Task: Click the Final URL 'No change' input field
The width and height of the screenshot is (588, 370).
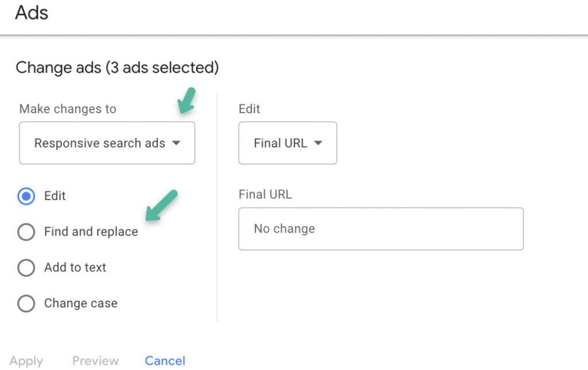Action: [x=381, y=229]
